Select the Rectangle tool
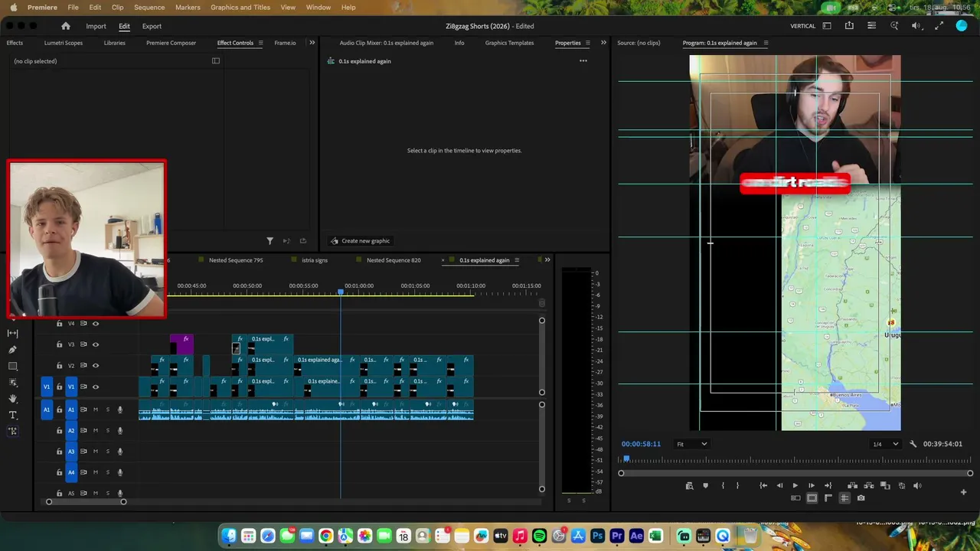Screen dimensions: 980x551 coord(12,366)
